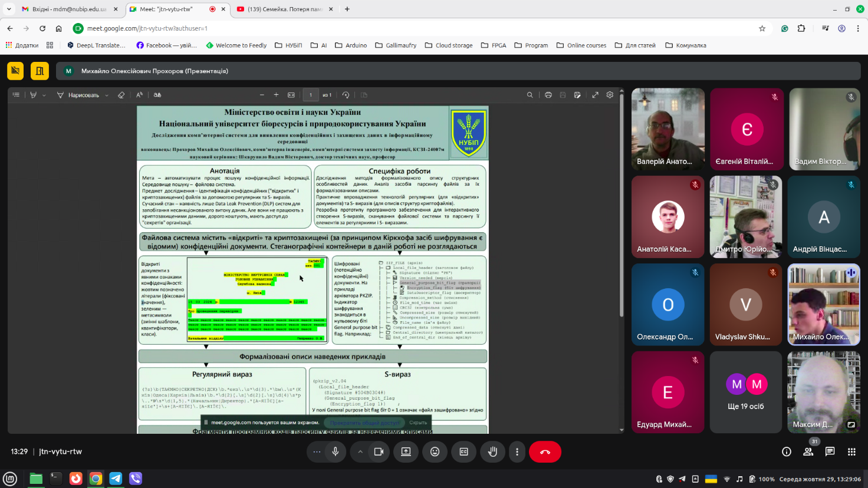Open the more options three-dot menu
This screenshot has width=868, height=488.
(517, 451)
